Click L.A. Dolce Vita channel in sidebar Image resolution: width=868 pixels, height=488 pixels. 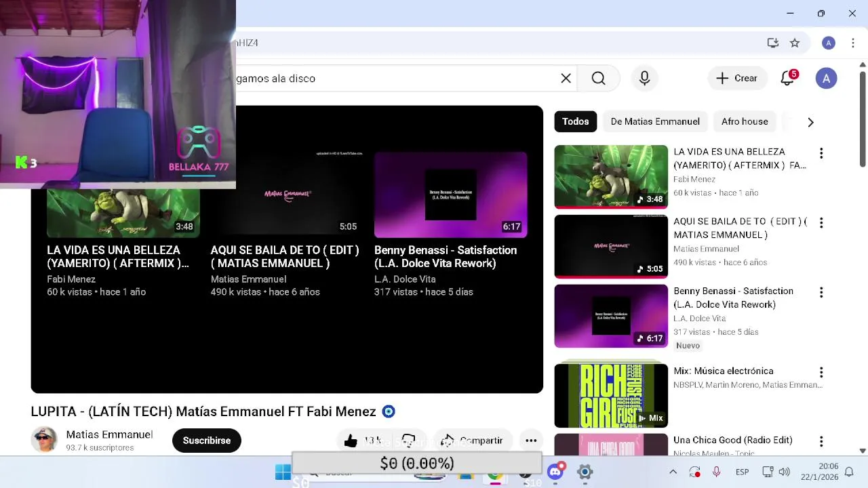[700, 318]
